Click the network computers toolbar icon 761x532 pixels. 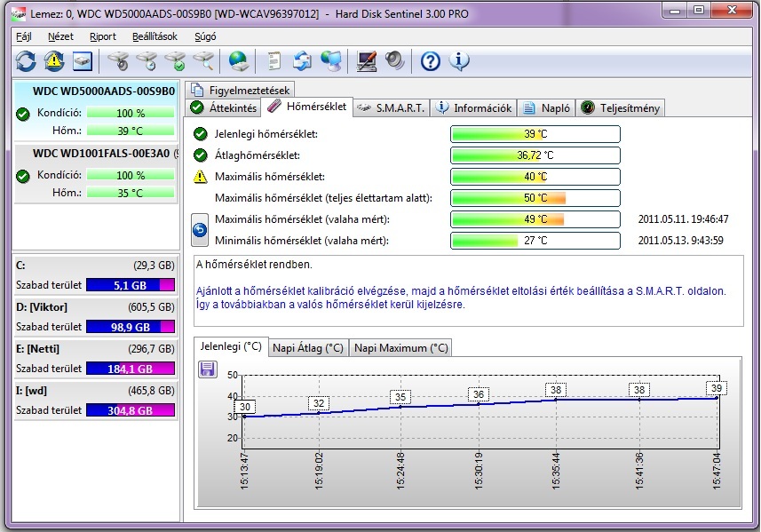pos(331,61)
